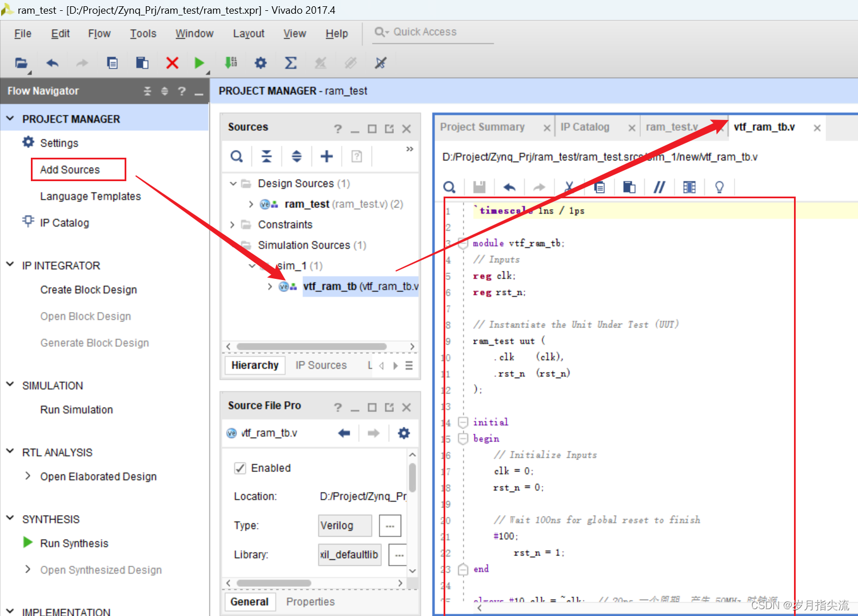This screenshot has width=858, height=616.
Task: Collapse SIMULATION section
Action: (x=10, y=385)
